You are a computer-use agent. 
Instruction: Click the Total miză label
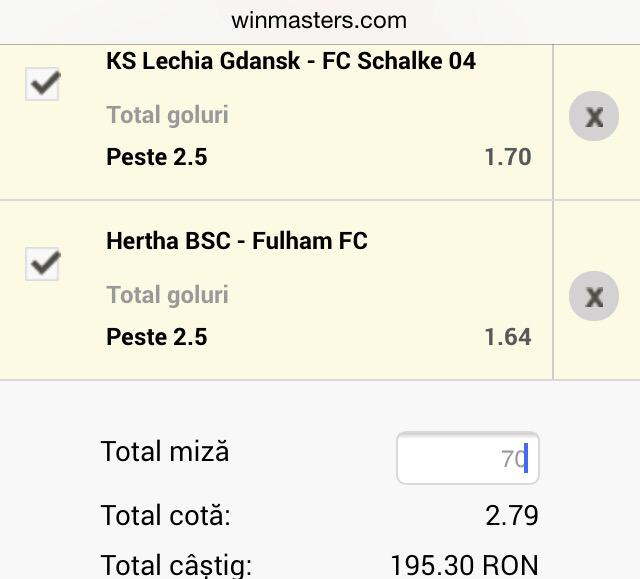click(x=165, y=452)
